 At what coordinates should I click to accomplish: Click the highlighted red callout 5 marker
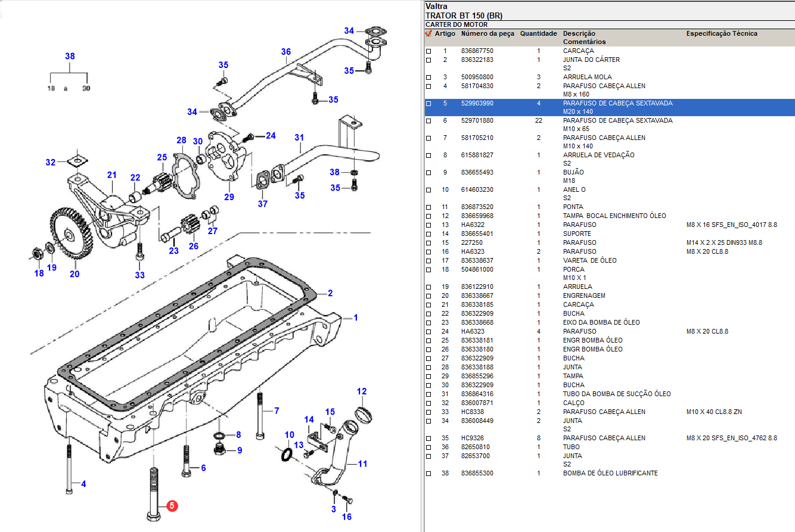(171, 506)
